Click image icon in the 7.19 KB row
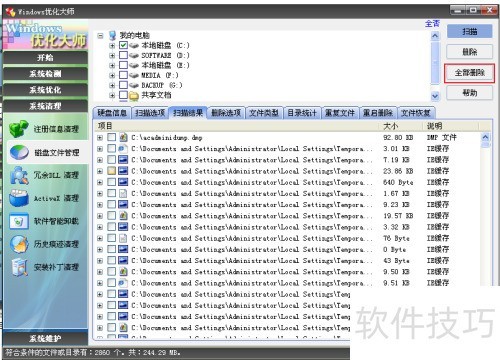Screen dimensions: 500x360 tap(123, 160)
